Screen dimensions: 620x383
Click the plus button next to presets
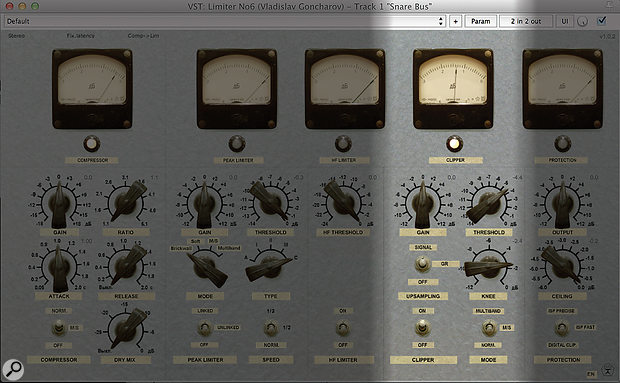point(456,21)
